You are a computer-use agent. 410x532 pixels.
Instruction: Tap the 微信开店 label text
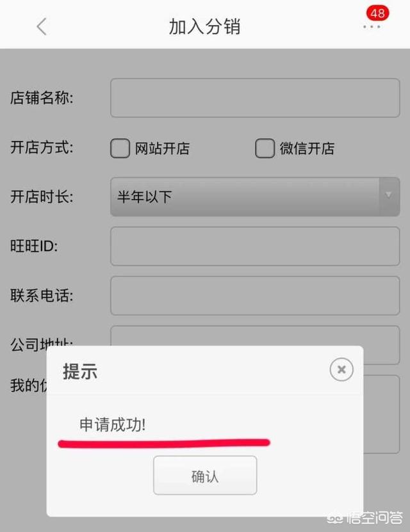pos(307,149)
